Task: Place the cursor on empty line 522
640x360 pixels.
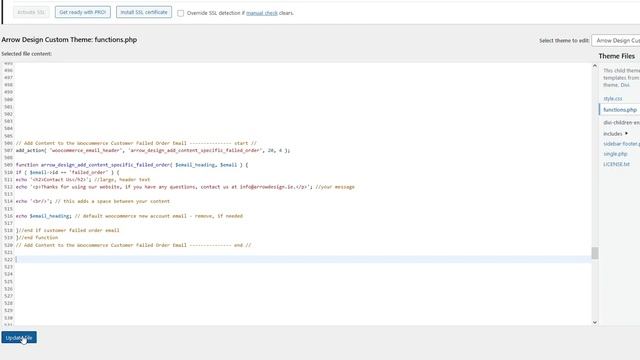Action: click(x=303, y=260)
